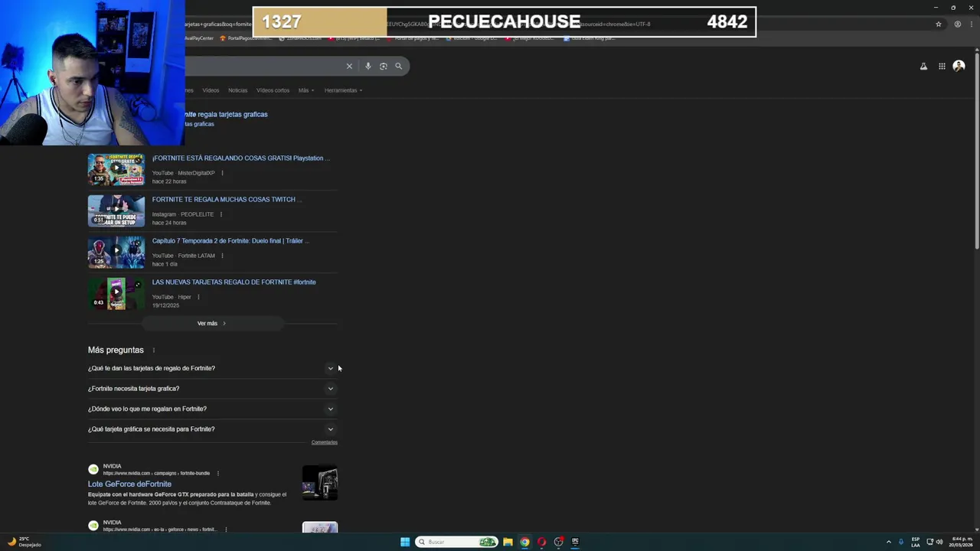Open AvalPayCenter bookmark
This screenshot has width=980, height=551.
point(199,38)
